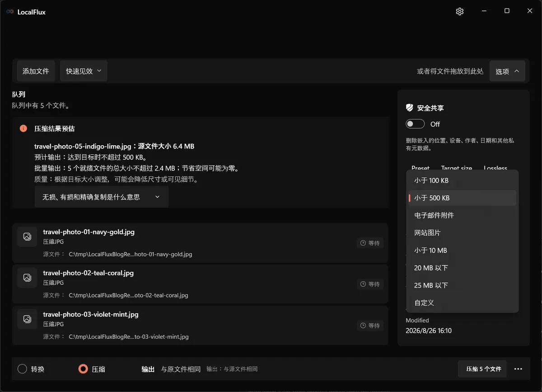Click the file name travel-photo-03-violet-mint.jpg

tap(91, 314)
